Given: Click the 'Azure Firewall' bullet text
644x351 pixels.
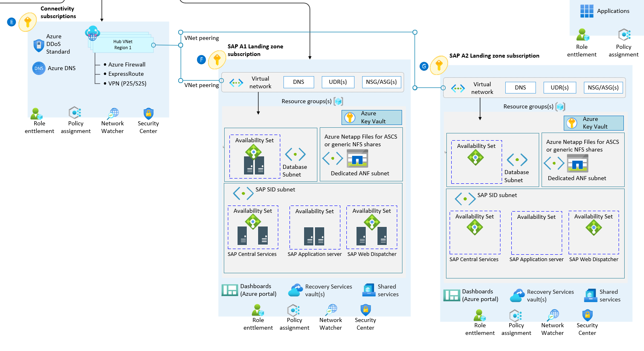Looking at the screenshot, I should [127, 64].
